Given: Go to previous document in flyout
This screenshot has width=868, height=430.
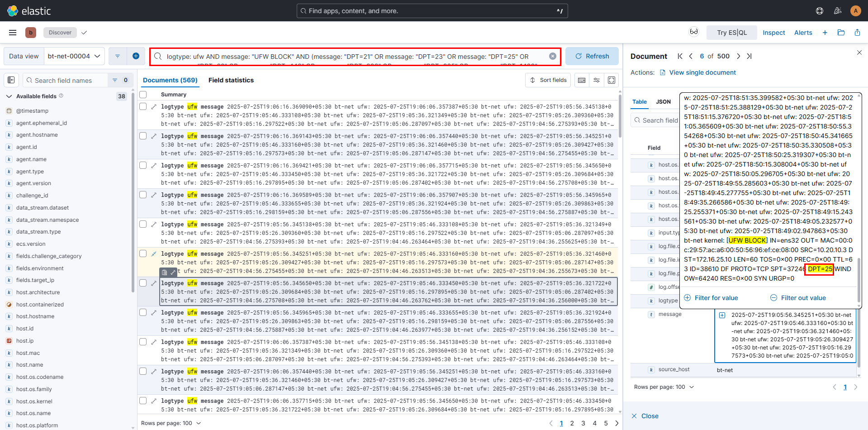Looking at the screenshot, I should pyautogui.click(x=691, y=56).
